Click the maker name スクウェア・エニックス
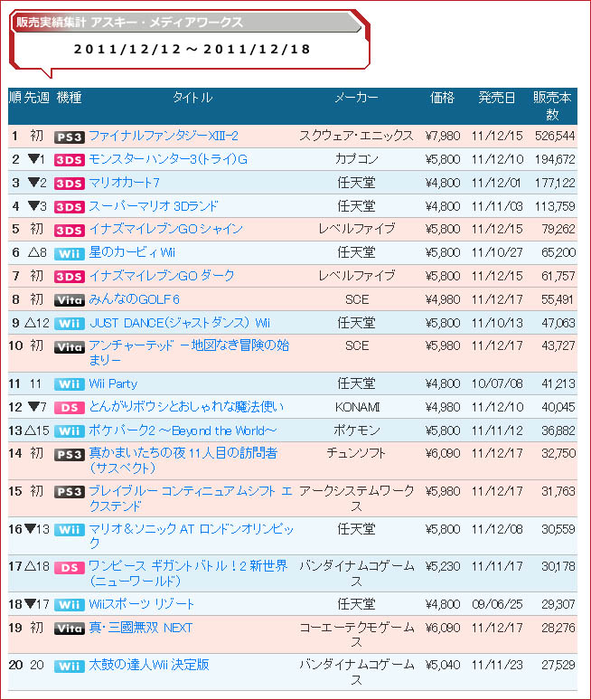 (x=356, y=136)
